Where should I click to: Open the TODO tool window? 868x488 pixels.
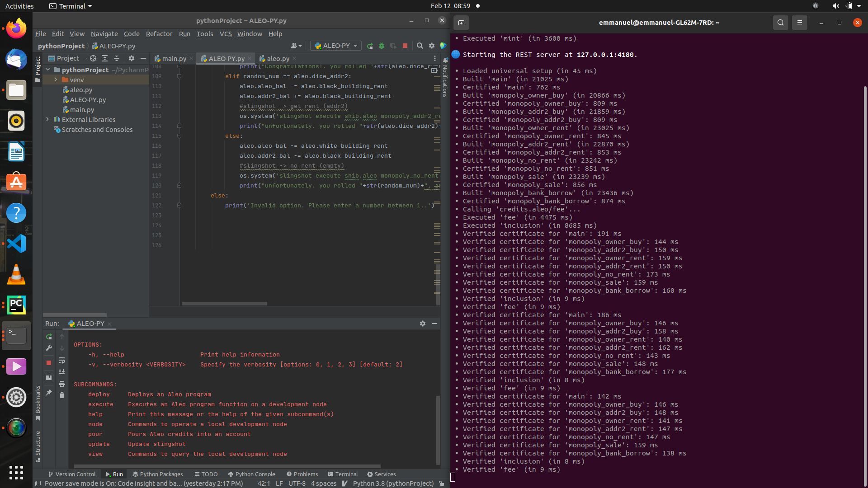tap(206, 474)
